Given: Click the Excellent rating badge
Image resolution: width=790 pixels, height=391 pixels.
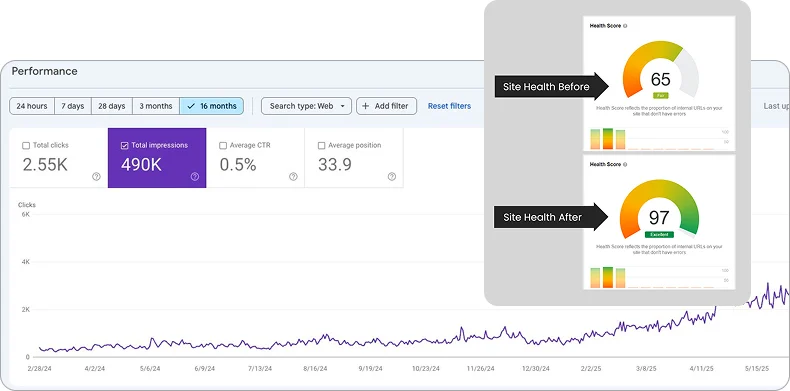Looking at the screenshot, I should coord(659,234).
